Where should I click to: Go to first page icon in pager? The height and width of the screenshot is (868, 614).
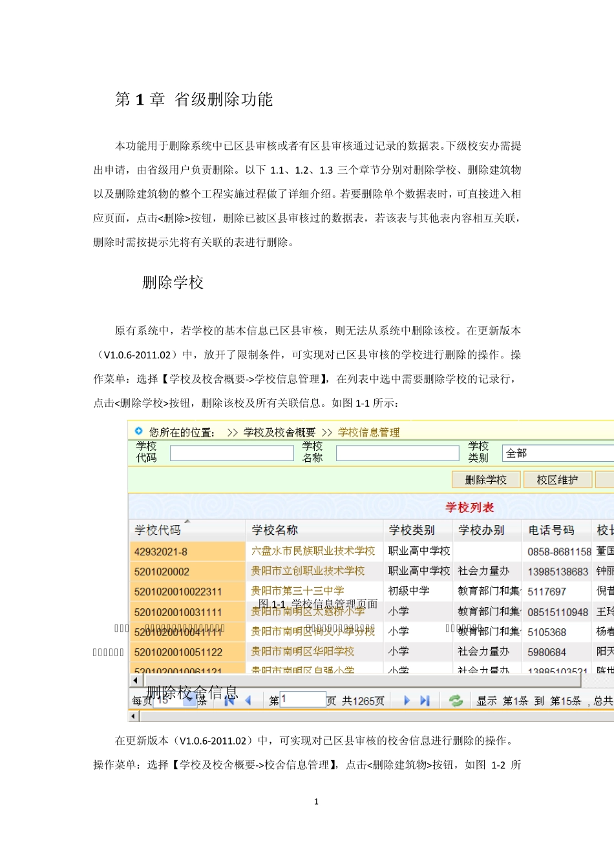229,700
